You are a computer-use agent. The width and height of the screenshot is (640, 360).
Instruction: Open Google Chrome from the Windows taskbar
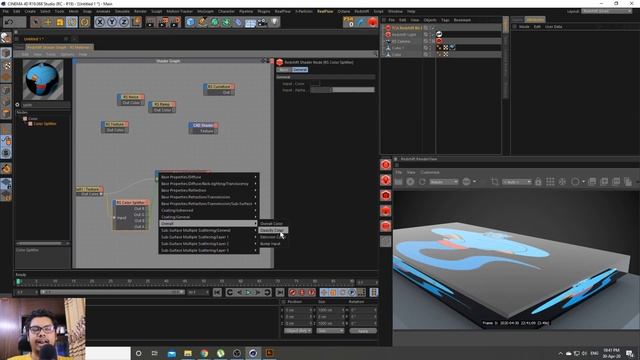coord(204,353)
